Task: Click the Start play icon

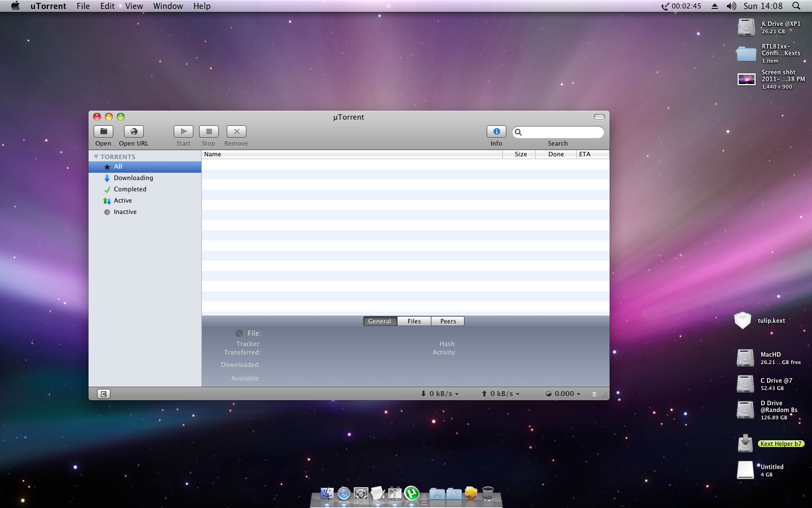Action: [x=183, y=132]
